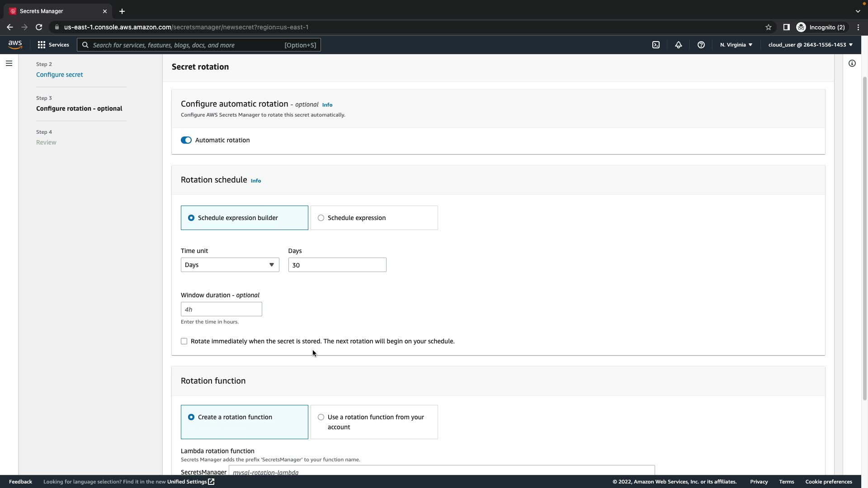The width and height of the screenshot is (868, 488).
Task: Open the Time unit Days dropdown
Action: 230,265
